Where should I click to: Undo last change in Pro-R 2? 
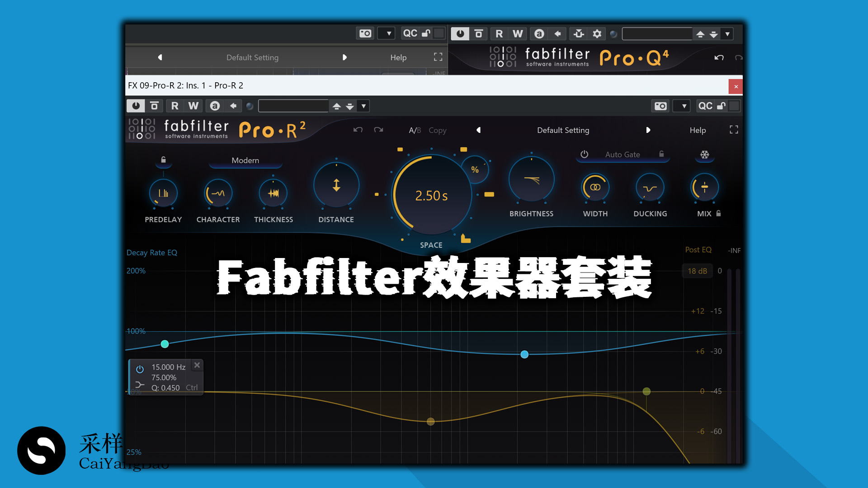pyautogui.click(x=358, y=130)
